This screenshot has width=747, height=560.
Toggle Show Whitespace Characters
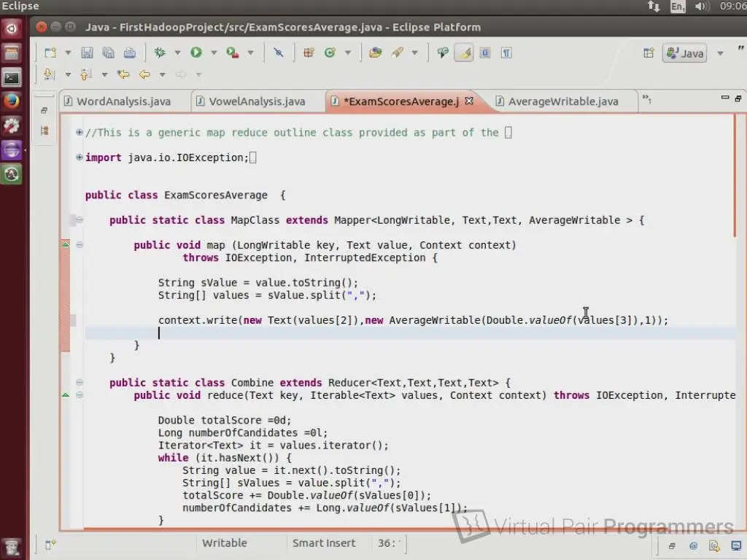coord(506,52)
